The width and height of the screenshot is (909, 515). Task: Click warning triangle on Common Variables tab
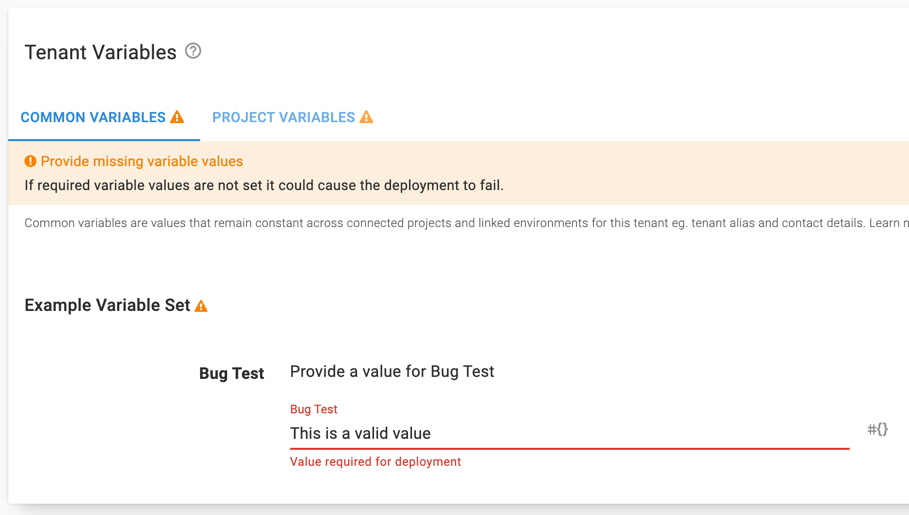click(177, 117)
